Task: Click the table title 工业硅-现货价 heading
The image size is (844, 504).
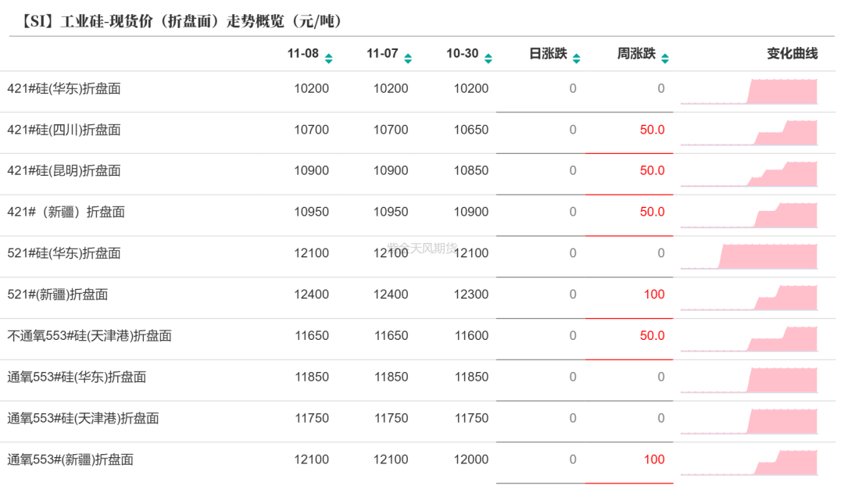Action: pyautogui.click(x=176, y=21)
